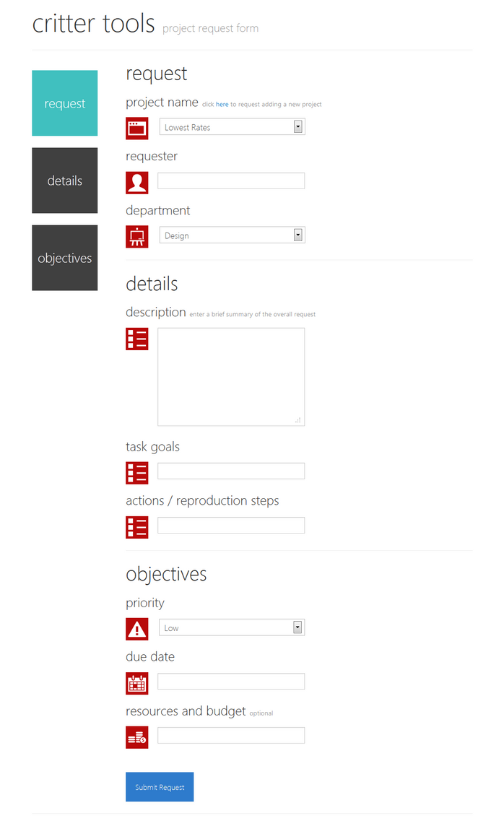Open the project name dropdown showing Lowest Rates
504x826 pixels.
pyautogui.click(x=233, y=127)
